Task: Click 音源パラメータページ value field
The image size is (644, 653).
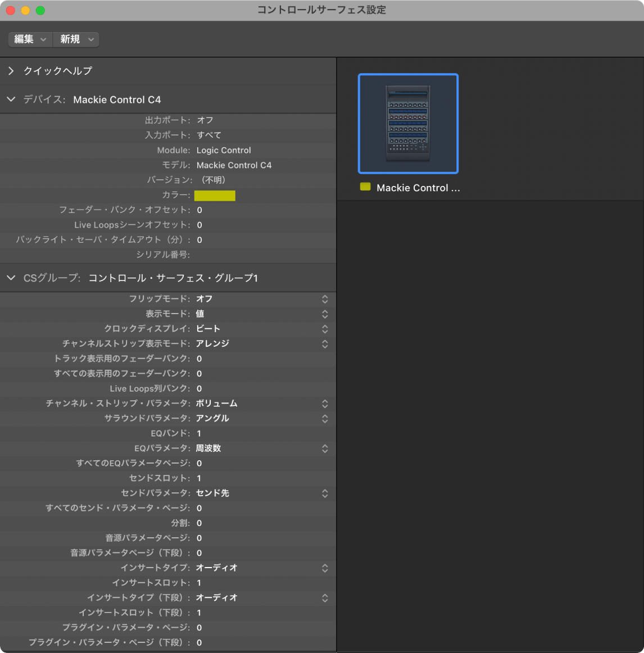Action: tap(199, 538)
